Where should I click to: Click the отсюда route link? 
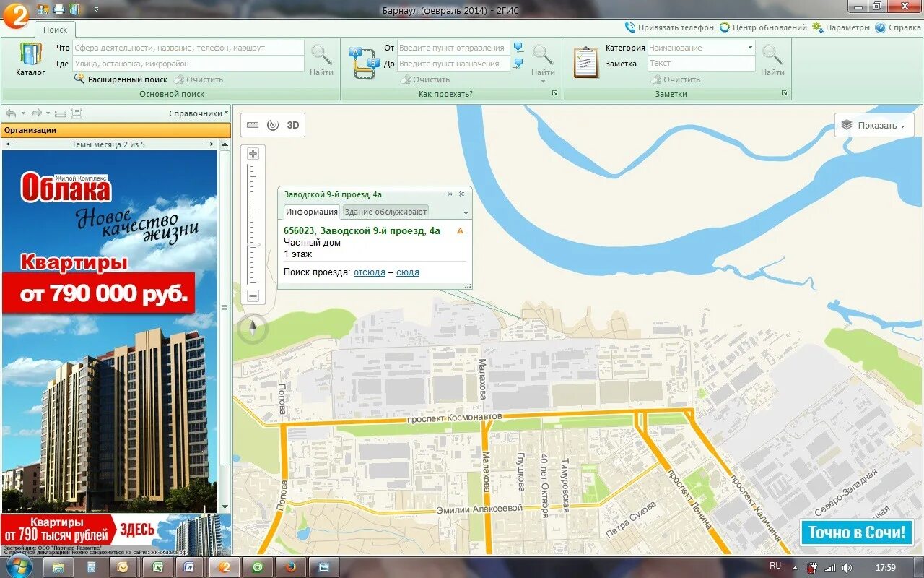click(370, 272)
